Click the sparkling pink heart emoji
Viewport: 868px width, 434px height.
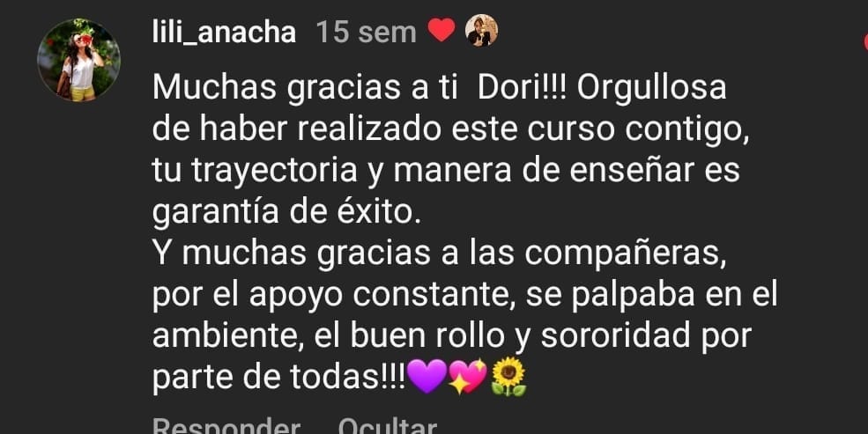468,377
